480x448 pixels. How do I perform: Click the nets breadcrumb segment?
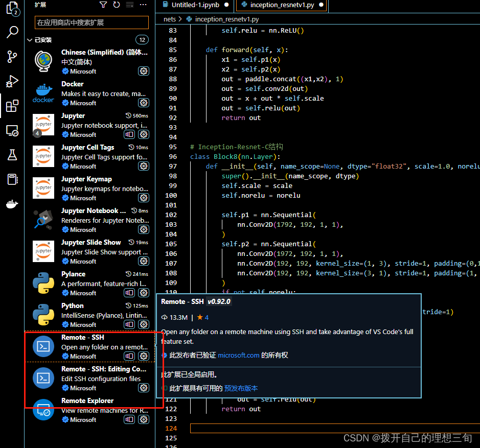(x=170, y=19)
